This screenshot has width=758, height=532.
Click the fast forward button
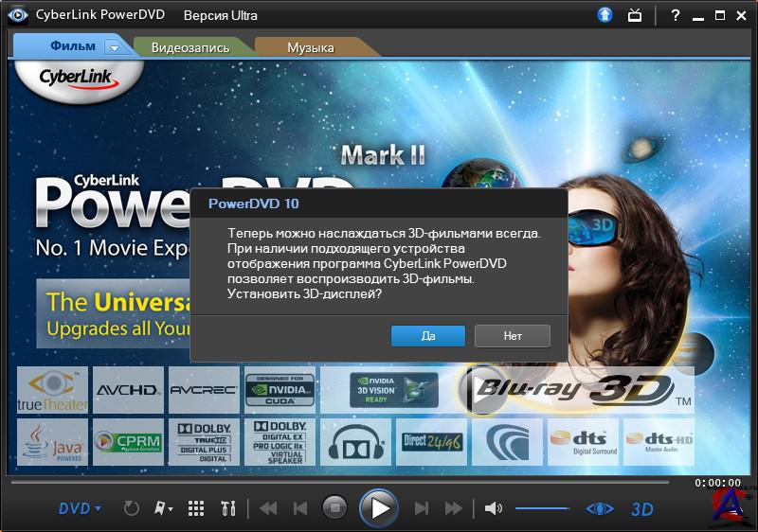(x=454, y=508)
